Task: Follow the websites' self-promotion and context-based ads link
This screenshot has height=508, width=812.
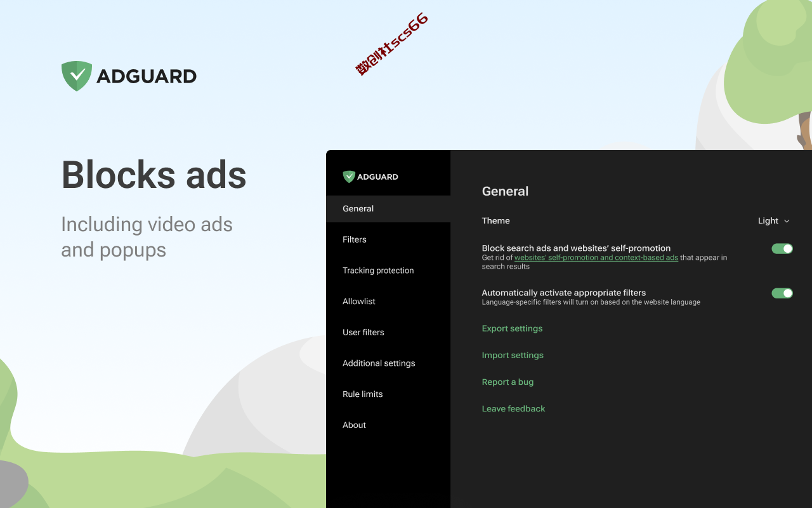Action: tap(596, 258)
